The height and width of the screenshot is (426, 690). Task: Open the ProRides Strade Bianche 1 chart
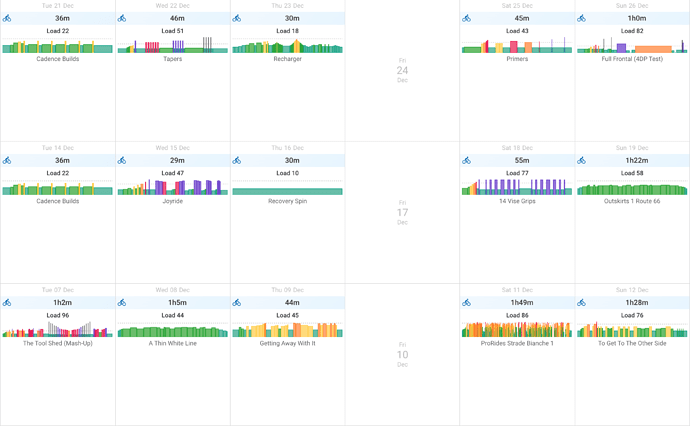click(x=517, y=330)
